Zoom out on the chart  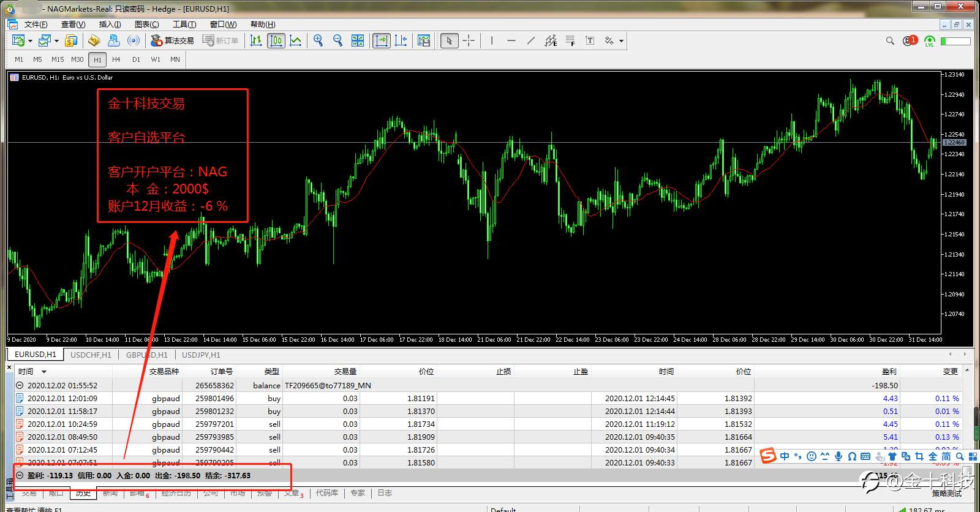337,40
